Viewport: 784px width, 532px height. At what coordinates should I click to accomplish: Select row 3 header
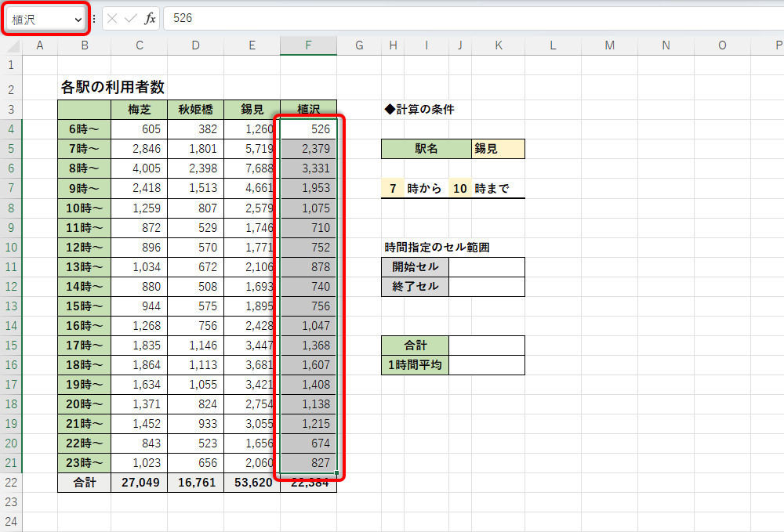[x=11, y=110]
